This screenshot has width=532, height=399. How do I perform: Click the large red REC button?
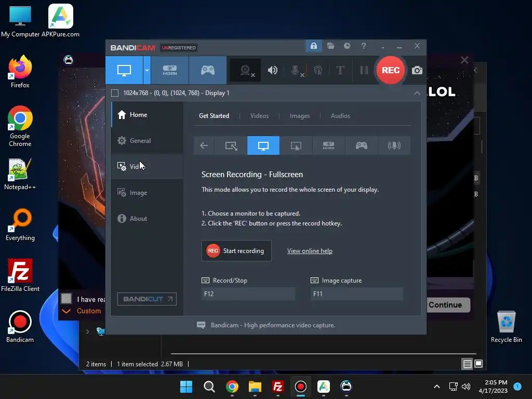point(391,70)
